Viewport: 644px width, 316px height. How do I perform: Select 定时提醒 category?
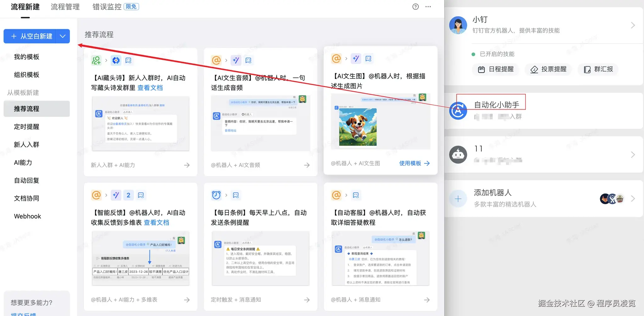pyautogui.click(x=27, y=127)
